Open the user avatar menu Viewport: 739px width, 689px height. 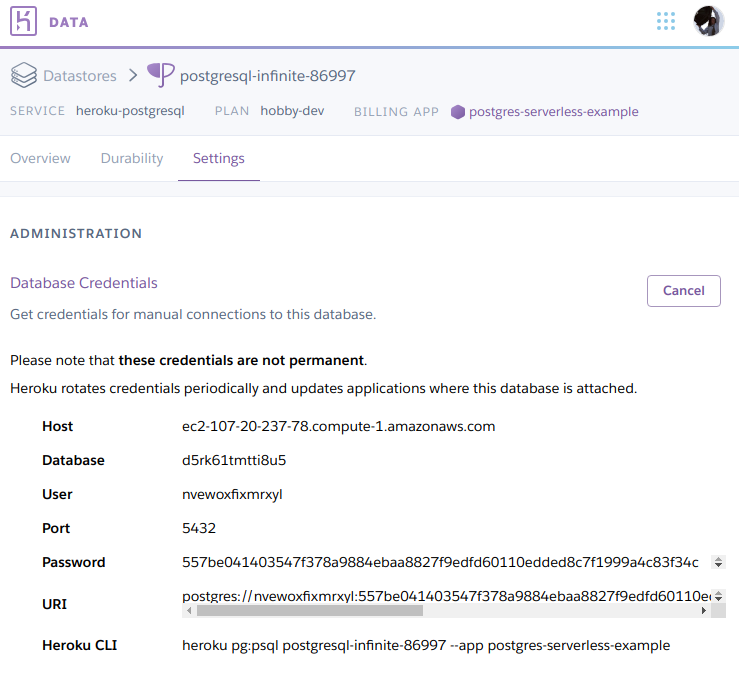click(x=708, y=21)
